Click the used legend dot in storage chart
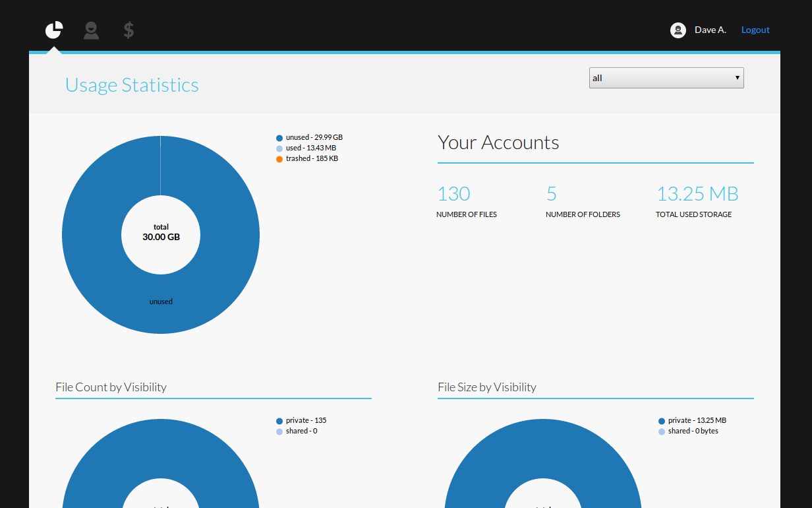The height and width of the screenshot is (508, 812). coord(279,148)
